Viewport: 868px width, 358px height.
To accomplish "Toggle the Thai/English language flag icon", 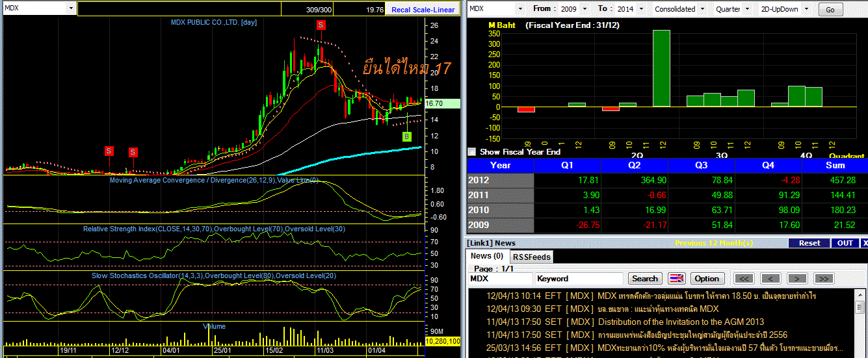I will tap(676, 278).
